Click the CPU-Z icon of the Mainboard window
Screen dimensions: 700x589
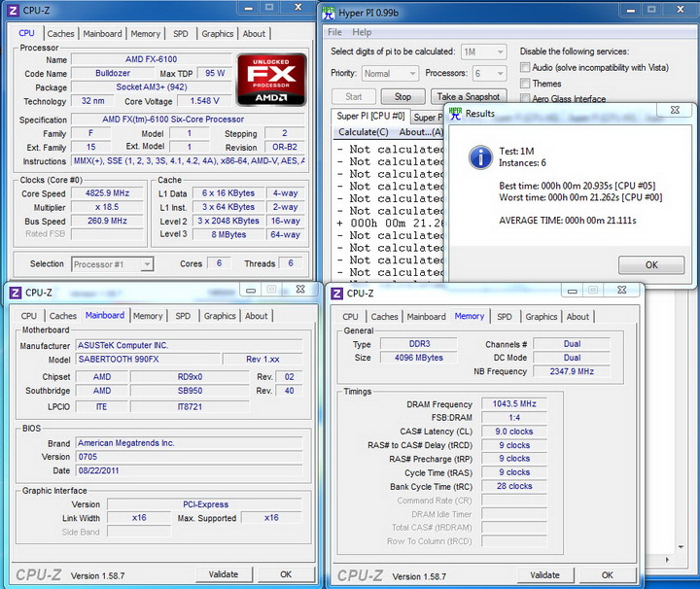tap(14, 292)
